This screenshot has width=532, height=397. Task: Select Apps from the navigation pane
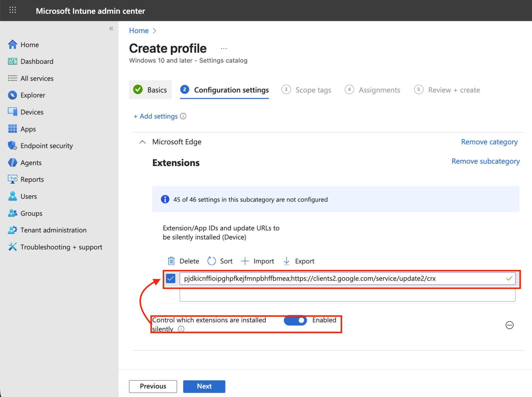(28, 129)
